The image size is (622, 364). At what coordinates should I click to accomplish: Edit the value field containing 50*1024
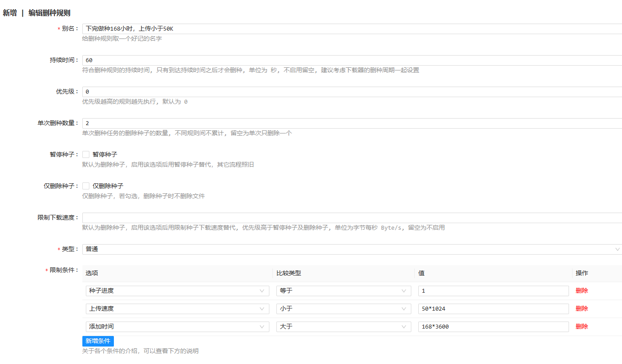[x=493, y=309]
